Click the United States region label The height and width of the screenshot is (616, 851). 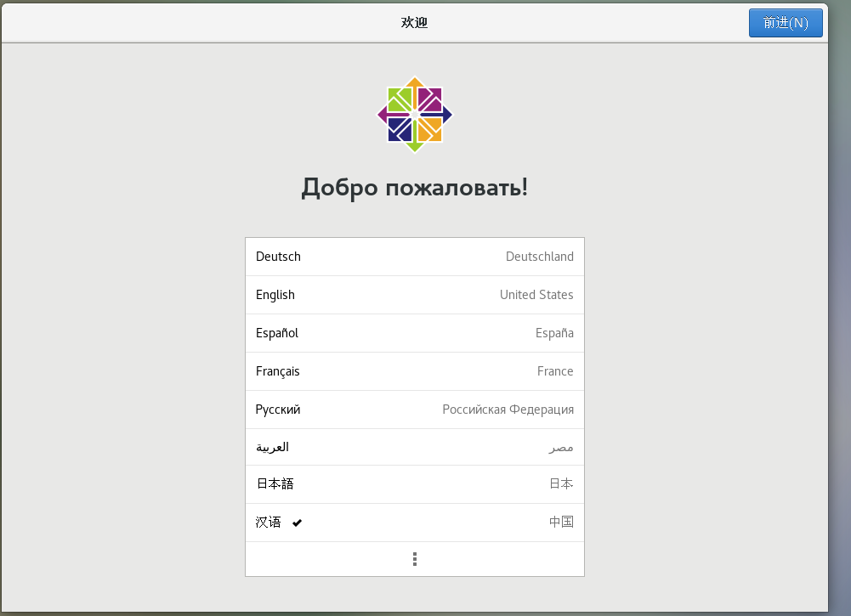coord(536,295)
